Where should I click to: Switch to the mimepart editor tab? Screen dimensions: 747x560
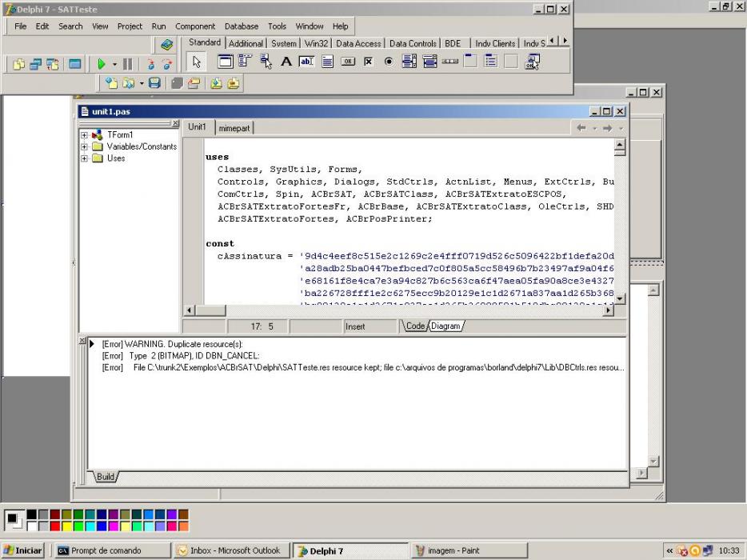pos(234,128)
